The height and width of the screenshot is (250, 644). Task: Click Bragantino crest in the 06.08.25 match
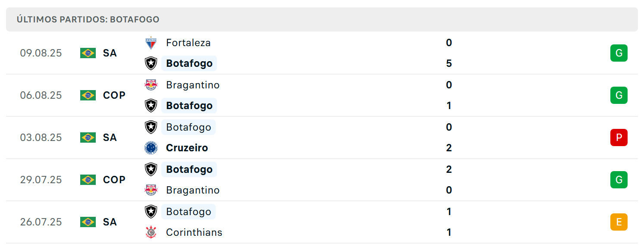tap(151, 85)
